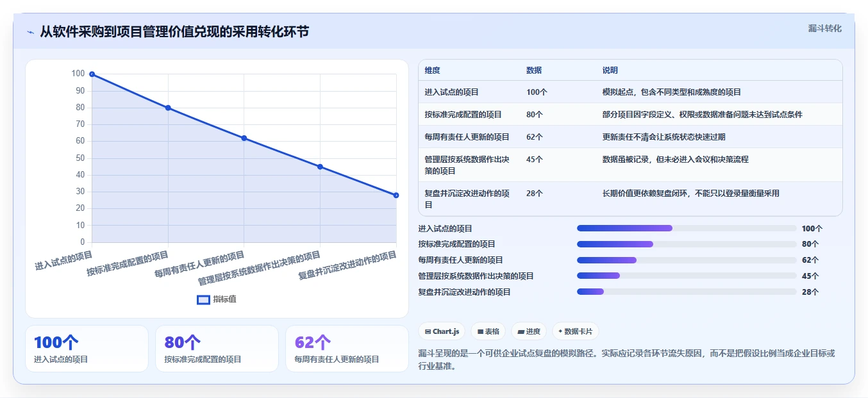Click the 进入试点的项目 x-axis label
The width and height of the screenshot is (868, 398).
pyautogui.click(x=63, y=260)
